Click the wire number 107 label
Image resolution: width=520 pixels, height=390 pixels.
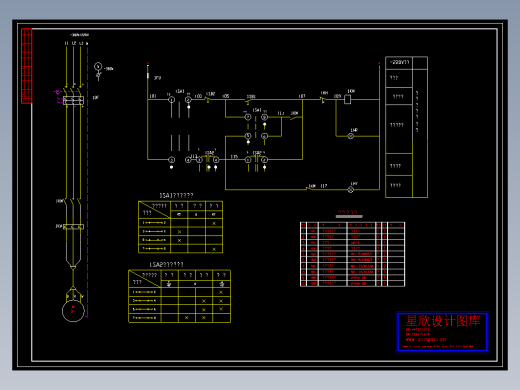pos(302,96)
